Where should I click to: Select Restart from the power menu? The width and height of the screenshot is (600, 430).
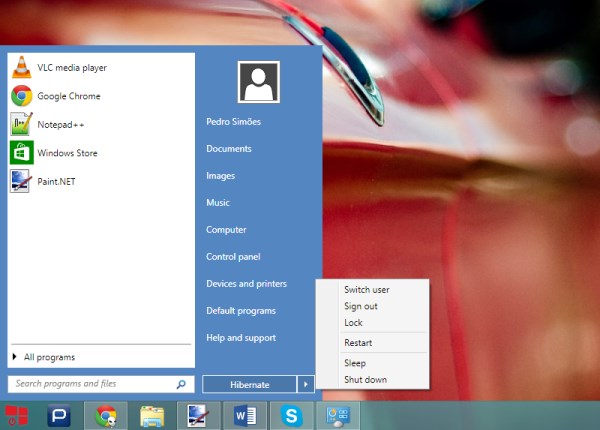point(358,343)
